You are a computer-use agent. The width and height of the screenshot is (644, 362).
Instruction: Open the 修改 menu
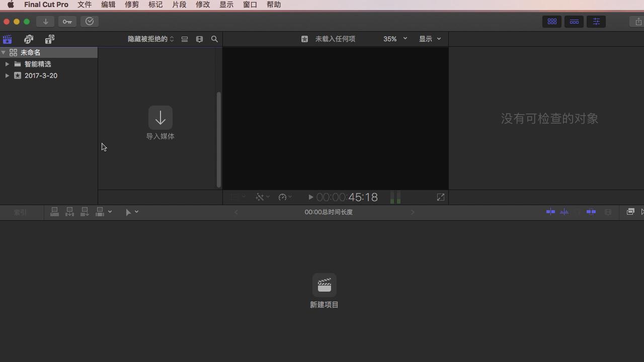point(203,5)
